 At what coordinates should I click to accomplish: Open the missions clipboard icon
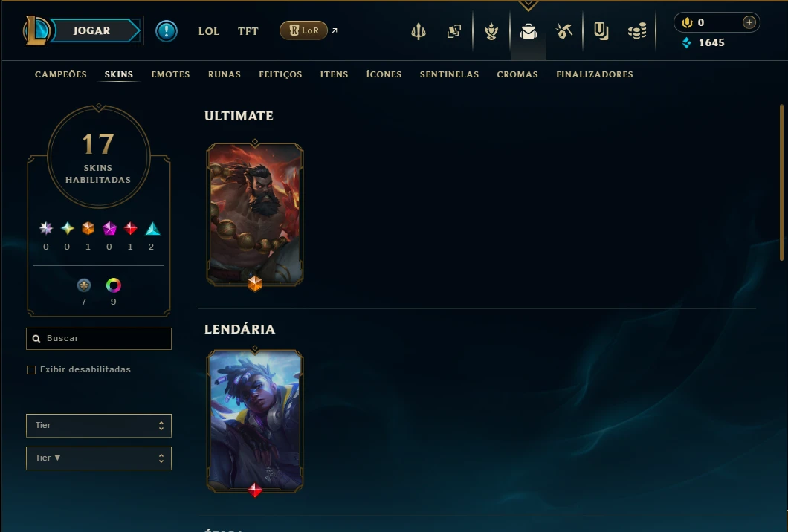pyautogui.click(x=601, y=32)
